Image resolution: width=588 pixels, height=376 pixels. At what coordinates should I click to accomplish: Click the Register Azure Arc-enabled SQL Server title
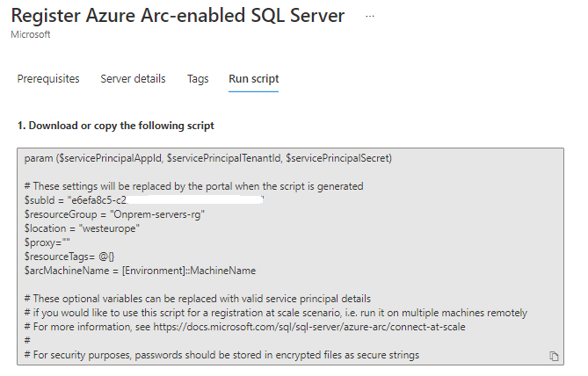pos(178,16)
